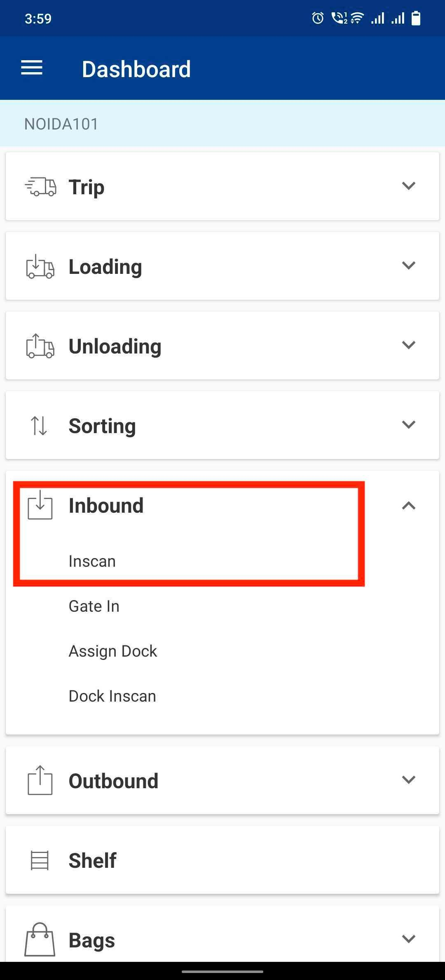Tap the Shelf rack icon
Viewport: 445px width, 980px height.
[40, 860]
